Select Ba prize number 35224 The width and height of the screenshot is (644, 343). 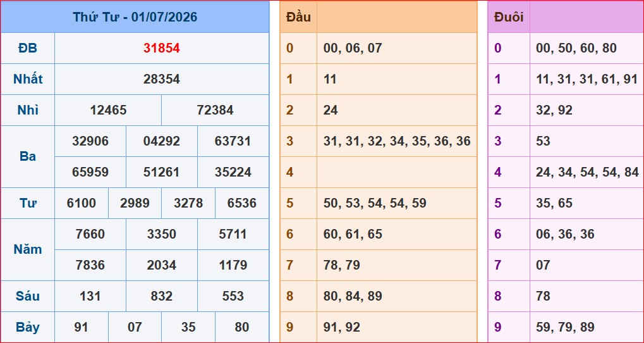[233, 172]
